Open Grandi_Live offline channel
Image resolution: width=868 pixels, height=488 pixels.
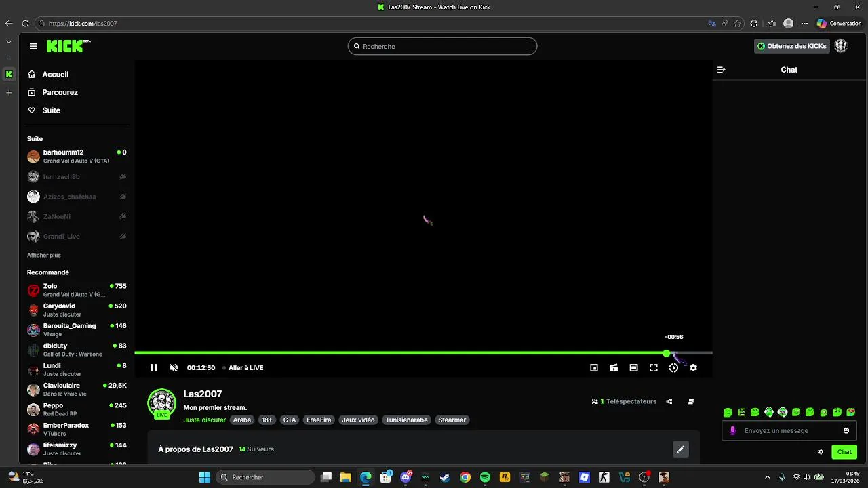[x=77, y=237]
